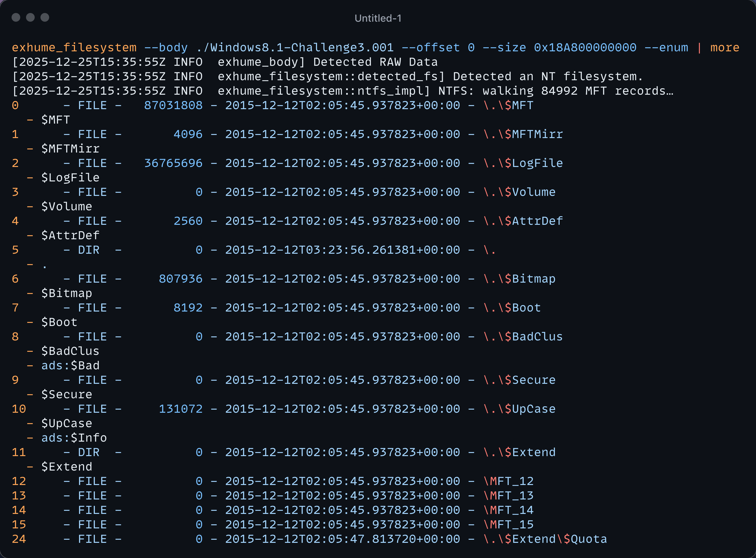Click the ads:$Bad stream line
The height and width of the screenshot is (558, 756).
70,365
